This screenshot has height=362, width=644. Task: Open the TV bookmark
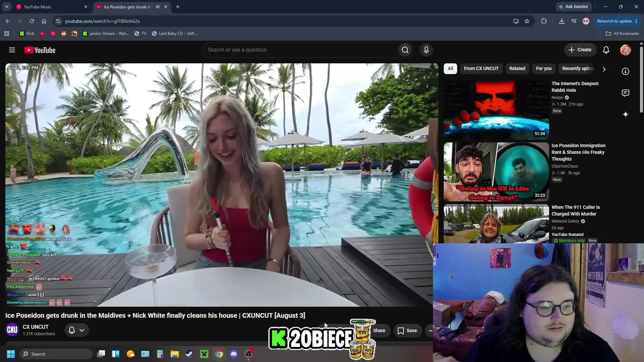click(x=140, y=34)
